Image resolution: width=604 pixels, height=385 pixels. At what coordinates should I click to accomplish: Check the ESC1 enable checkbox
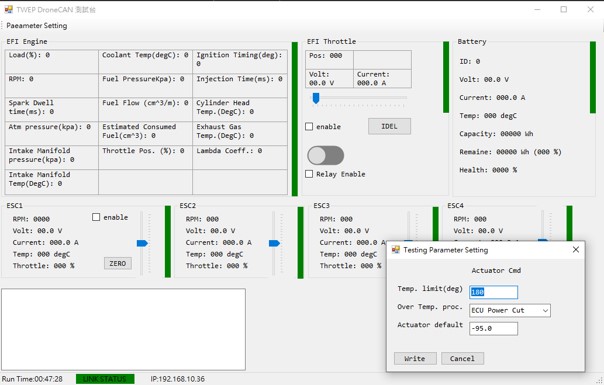[x=96, y=217]
